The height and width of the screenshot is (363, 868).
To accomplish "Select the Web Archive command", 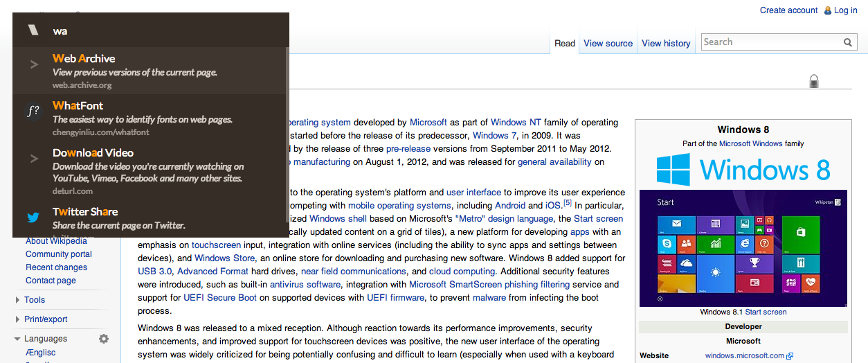I will point(148,71).
